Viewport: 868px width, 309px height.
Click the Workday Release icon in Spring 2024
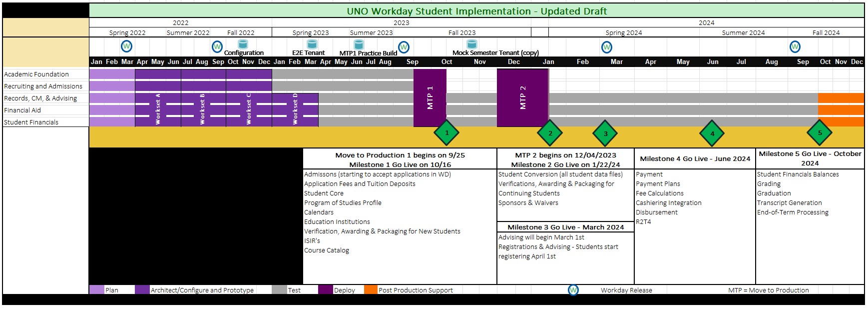point(607,47)
